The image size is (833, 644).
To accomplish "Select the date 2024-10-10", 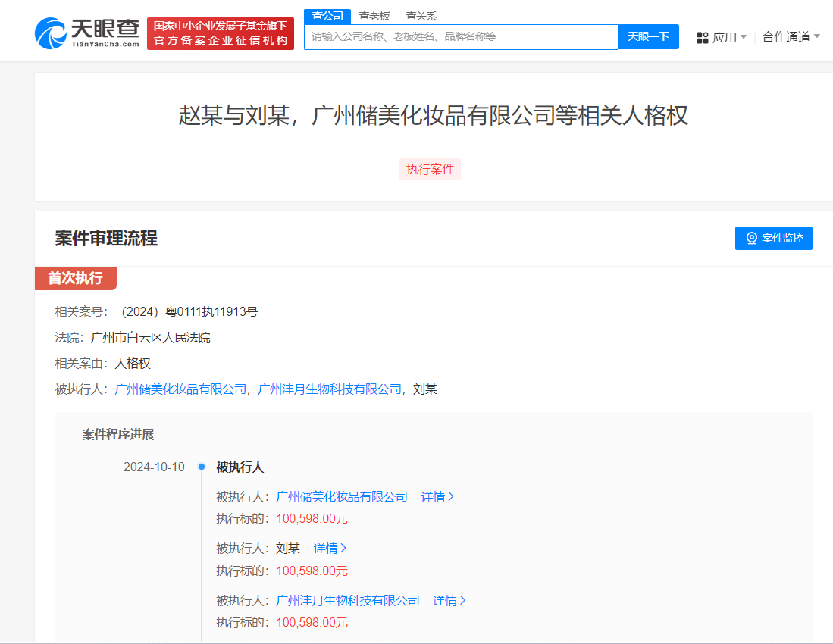I will pos(154,467).
